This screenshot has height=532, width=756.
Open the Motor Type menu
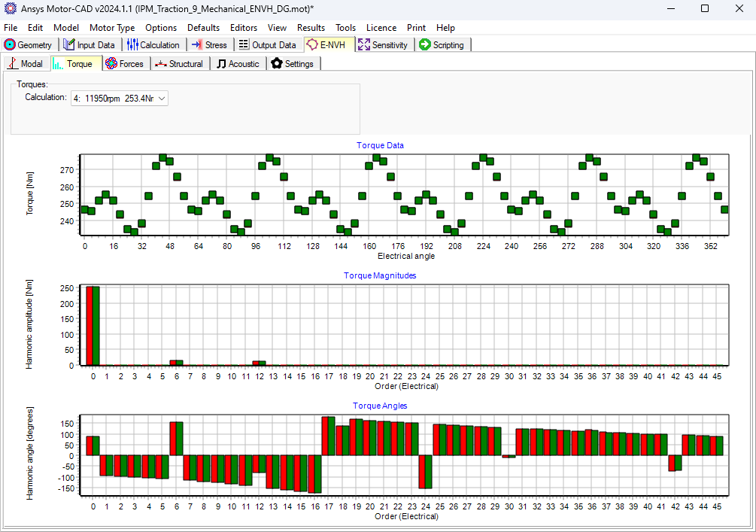(112, 28)
